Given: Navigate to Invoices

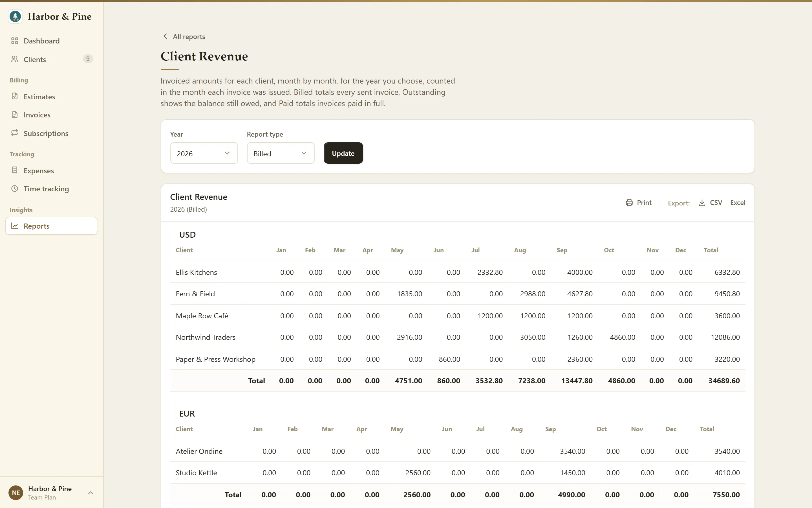Looking at the screenshot, I should pos(52,115).
